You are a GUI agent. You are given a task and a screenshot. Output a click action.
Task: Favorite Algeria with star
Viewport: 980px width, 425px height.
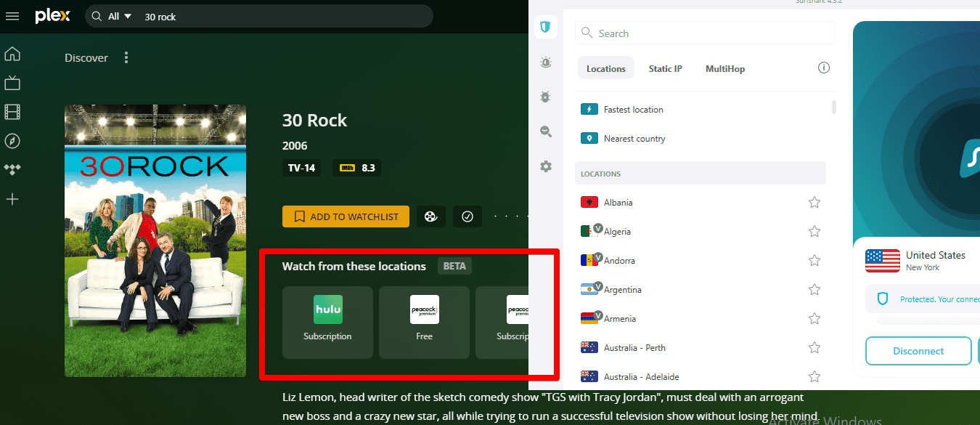[x=814, y=232]
